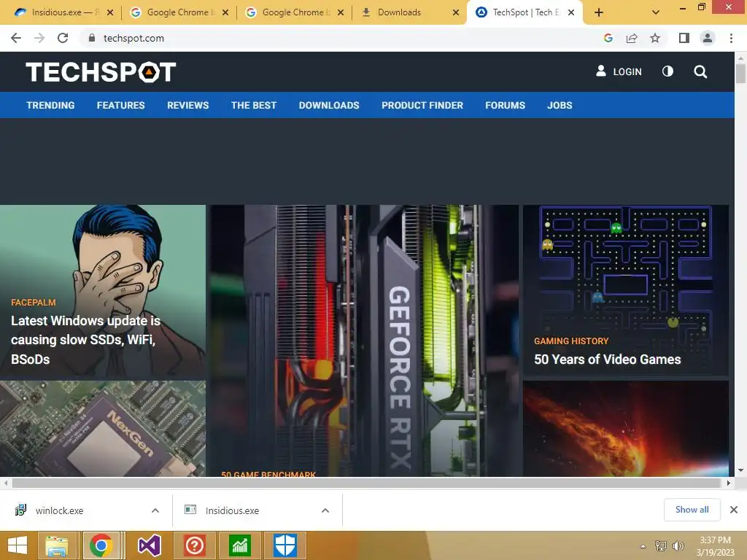Open the volume speaker tray icon
This screenshot has width=747, height=560.
tap(678, 545)
